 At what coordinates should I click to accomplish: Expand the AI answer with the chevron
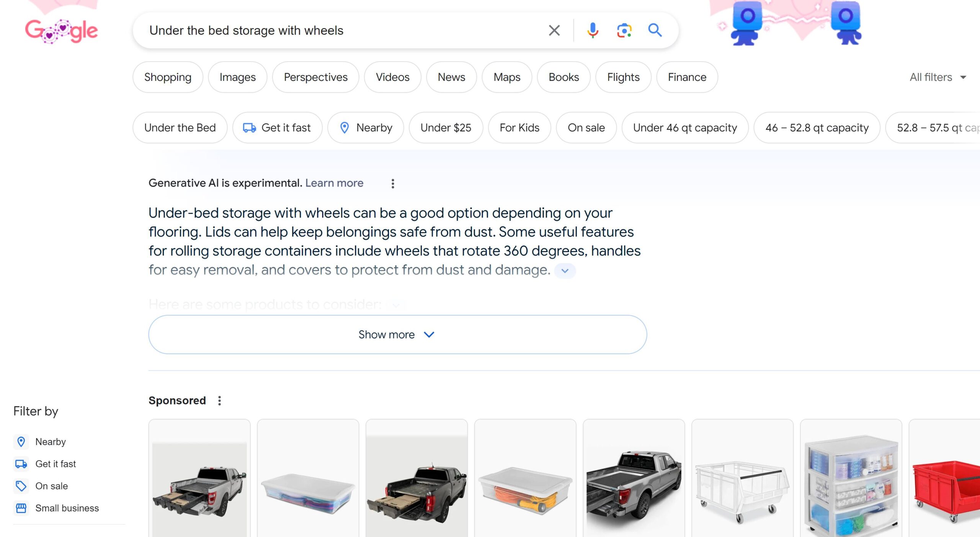pos(565,270)
